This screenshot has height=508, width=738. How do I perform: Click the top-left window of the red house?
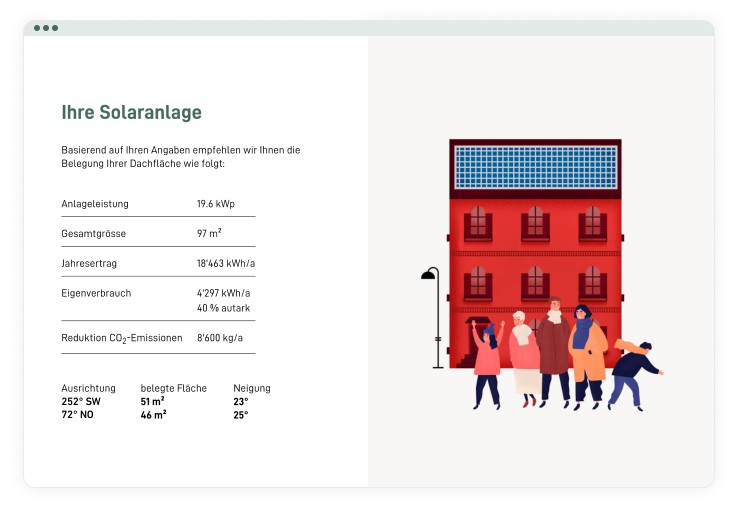pyautogui.click(x=478, y=223)
